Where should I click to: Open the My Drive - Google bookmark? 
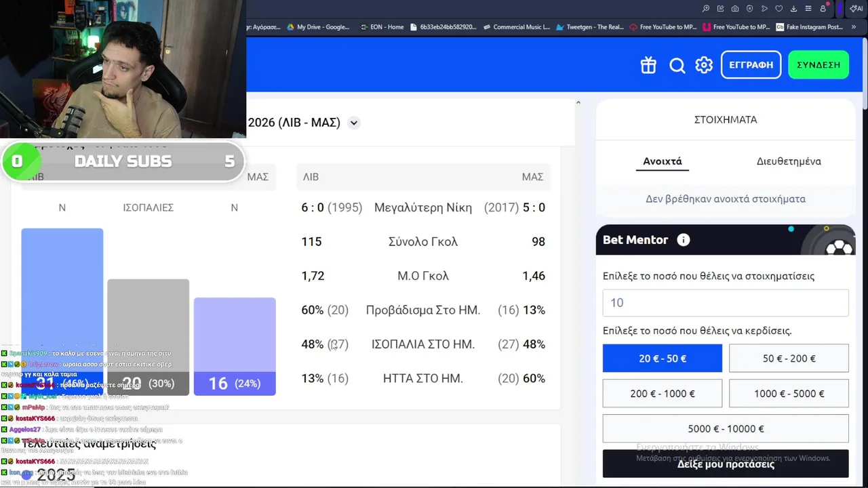[x=317, y=27]
